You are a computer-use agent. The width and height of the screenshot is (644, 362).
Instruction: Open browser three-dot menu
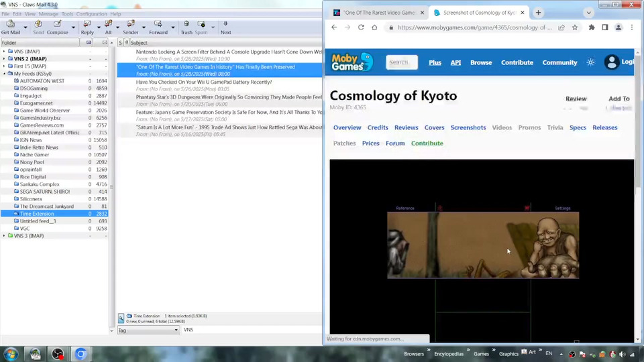point(632,27)
